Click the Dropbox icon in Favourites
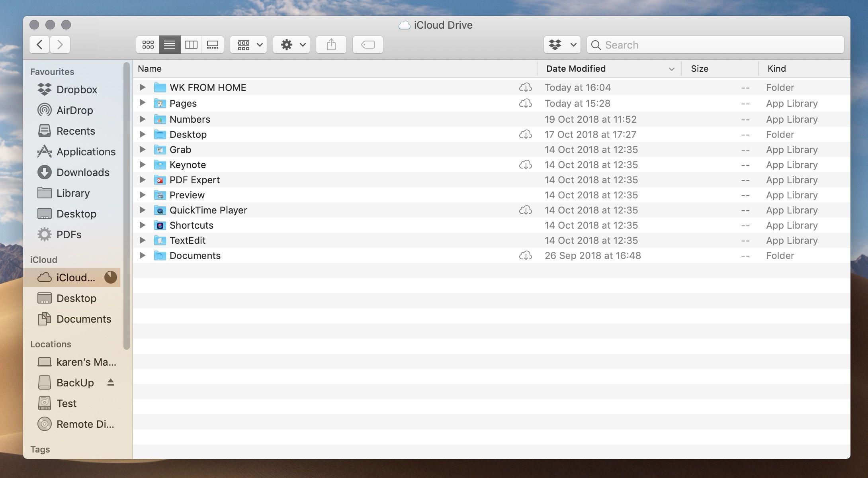The image size is (868, 478). pos(45,89)
